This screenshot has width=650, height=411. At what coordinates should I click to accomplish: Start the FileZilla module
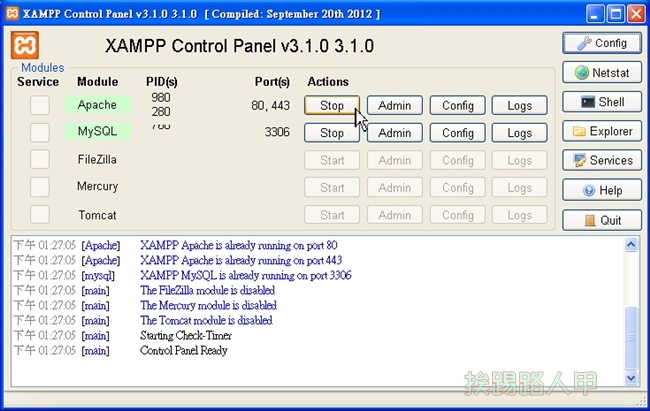pos(332,160)
